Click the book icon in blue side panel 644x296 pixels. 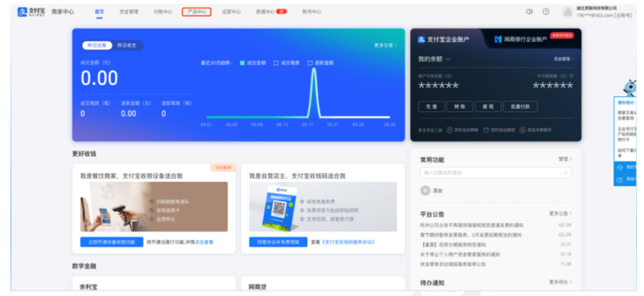(x=619, y=180)
